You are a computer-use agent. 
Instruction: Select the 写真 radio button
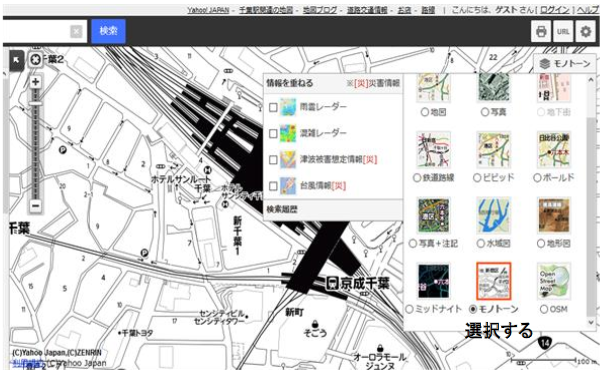(x=485, y=112)
